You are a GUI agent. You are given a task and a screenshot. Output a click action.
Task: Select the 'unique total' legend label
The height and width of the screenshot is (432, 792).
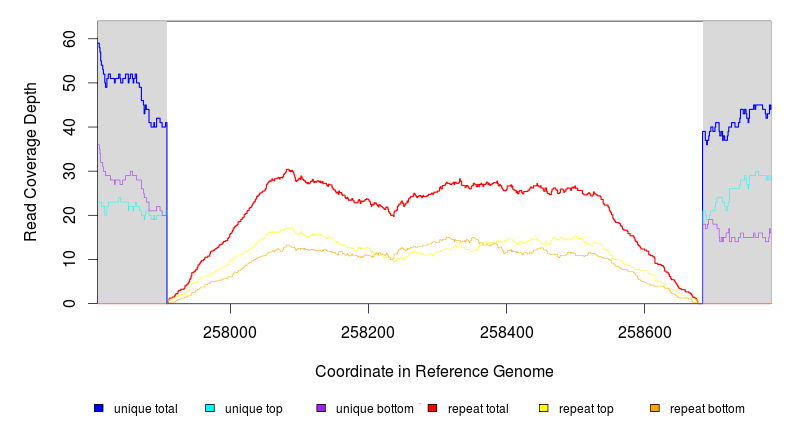click(x=146, y=409)
